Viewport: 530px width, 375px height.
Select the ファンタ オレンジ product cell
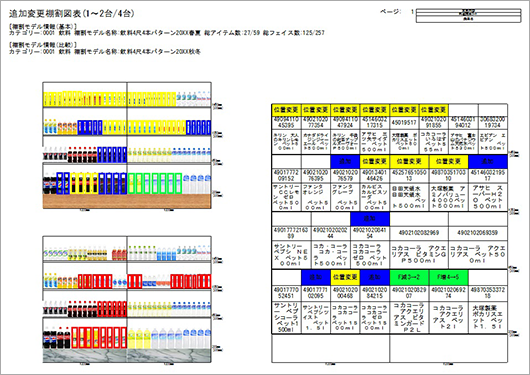click(316, 197)
